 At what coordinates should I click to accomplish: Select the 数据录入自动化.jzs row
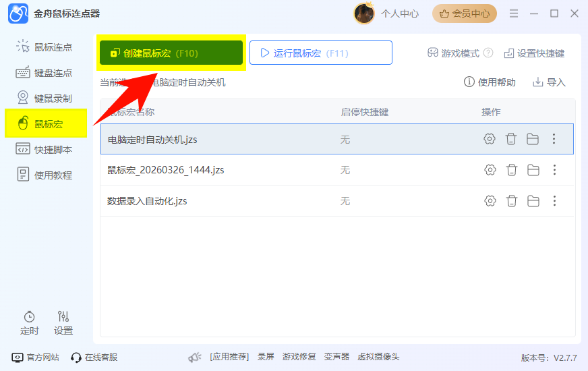[x=336, y=201]
